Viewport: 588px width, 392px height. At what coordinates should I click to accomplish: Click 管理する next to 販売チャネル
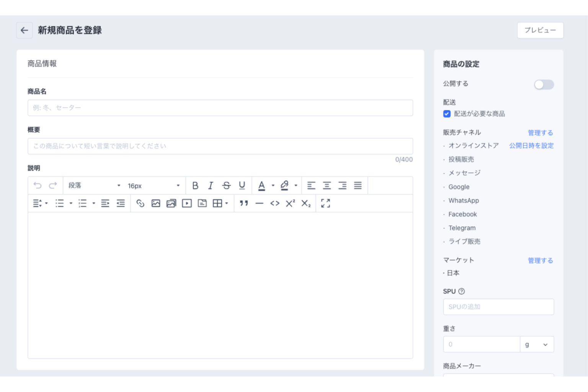(540, 133)
